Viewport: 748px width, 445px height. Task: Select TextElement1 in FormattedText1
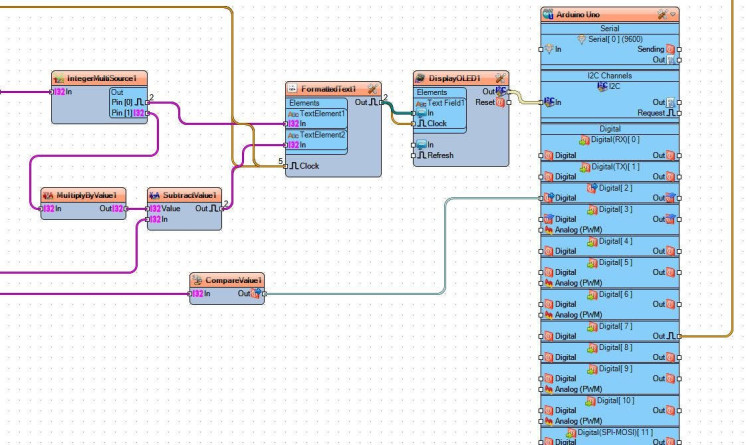point(317,114)
